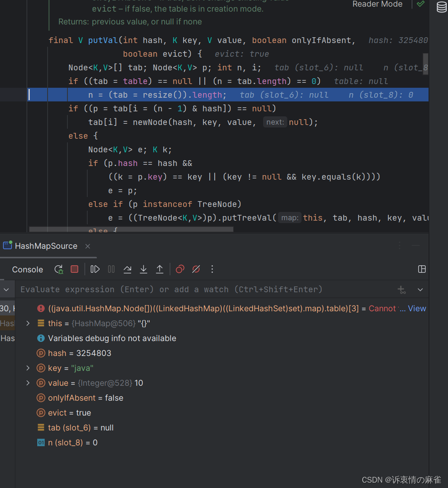Click the red error icon on watch
The width and height of the screenshot is (448, 488).
(x=41, y=308)
